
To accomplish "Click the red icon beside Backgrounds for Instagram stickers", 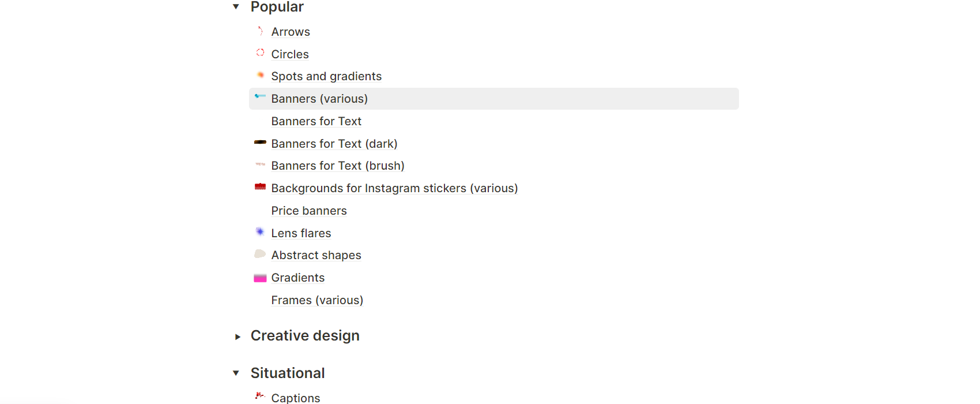I will point(260,187).
